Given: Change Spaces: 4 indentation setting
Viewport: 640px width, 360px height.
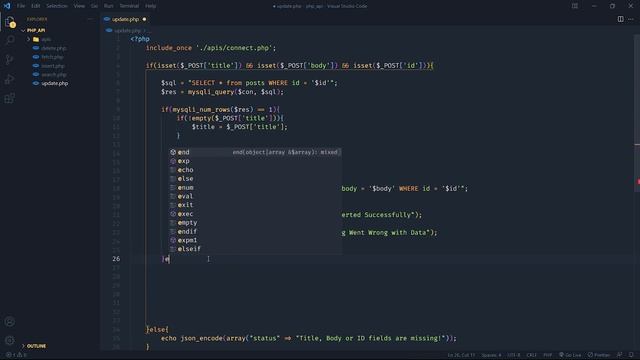Looking at the screenshot, I should [x=491, y=355].
